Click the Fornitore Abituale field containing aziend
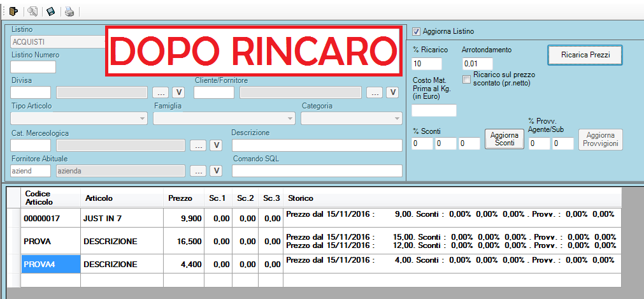 click(x=31, y=171)
